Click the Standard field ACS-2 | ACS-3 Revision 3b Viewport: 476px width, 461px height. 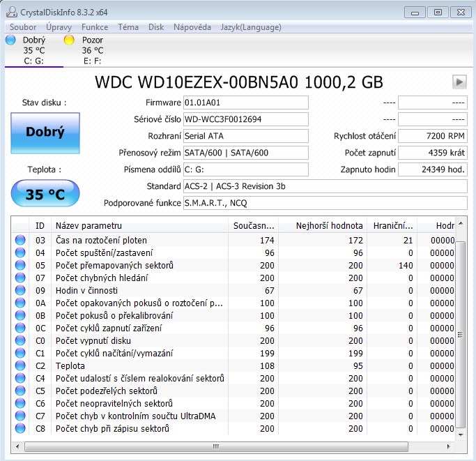point(325,186)
